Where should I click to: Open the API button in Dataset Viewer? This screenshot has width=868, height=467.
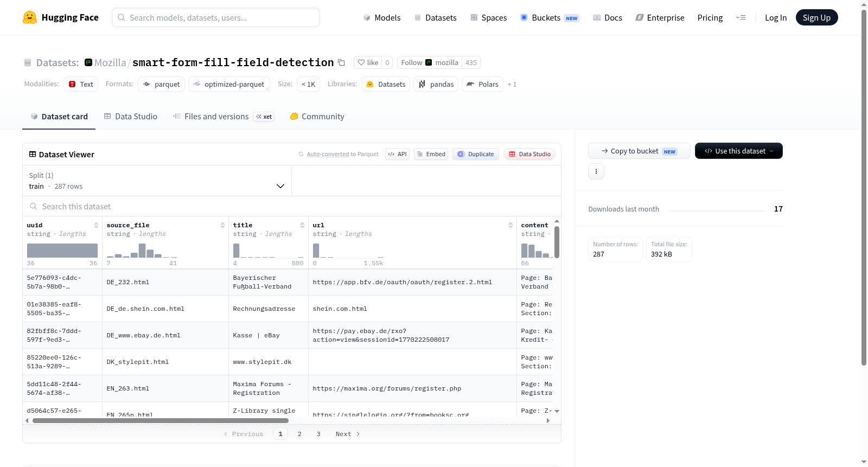tap(397, 154)
